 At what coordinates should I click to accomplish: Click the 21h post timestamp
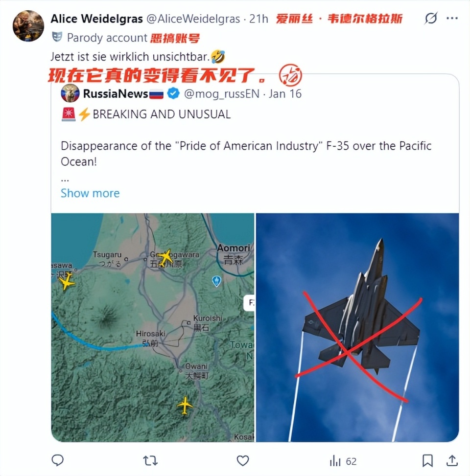click(x=259, y=19)
